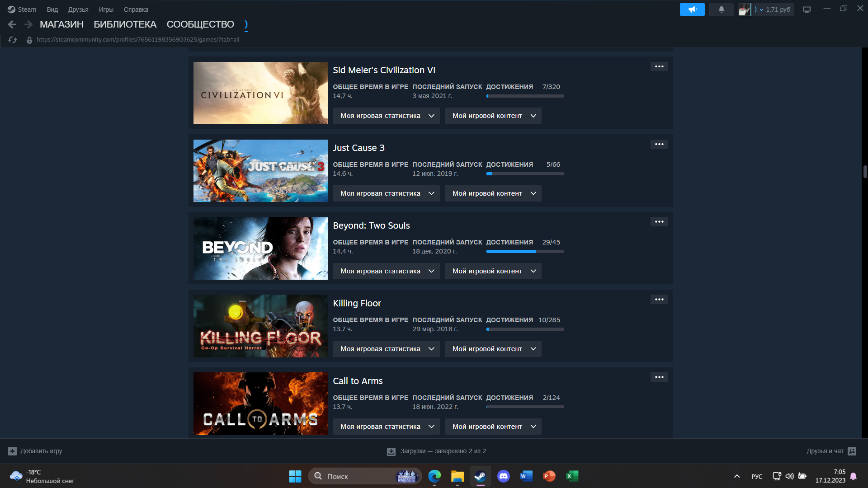Open the Sid Meier's Civilization VI title link
The width and height of the screenshot is (868, 488).
[384, 70]
